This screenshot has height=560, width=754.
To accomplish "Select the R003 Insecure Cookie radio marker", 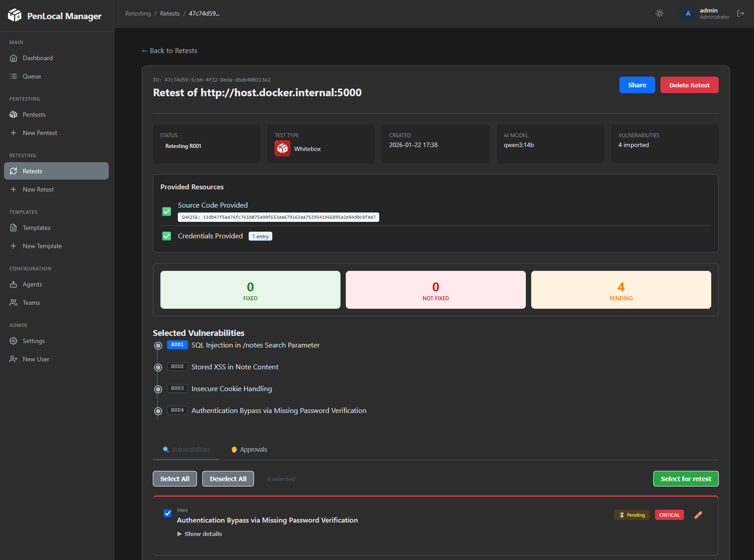I will click(158, 389).
